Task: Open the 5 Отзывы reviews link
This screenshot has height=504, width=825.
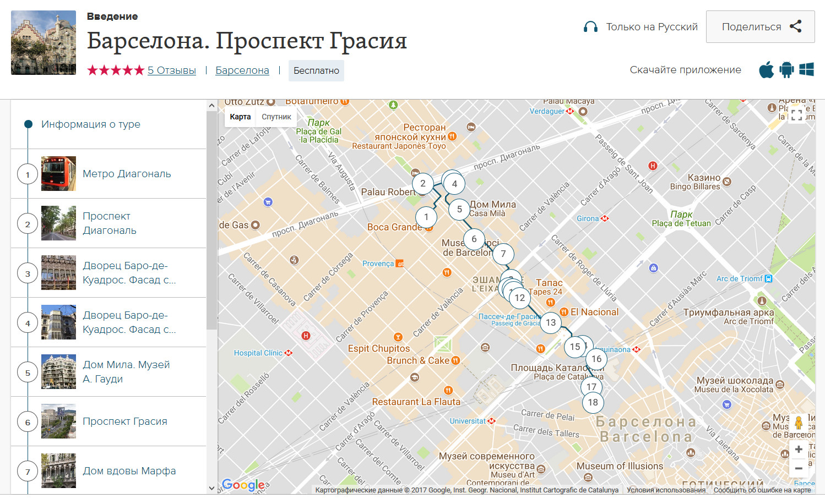Action: 171,70
